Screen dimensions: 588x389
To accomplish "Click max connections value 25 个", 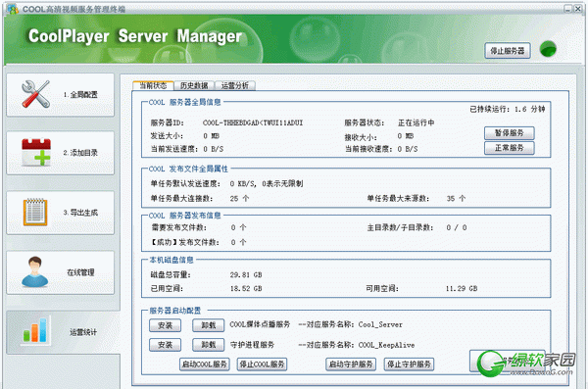I will click(239, 199).
